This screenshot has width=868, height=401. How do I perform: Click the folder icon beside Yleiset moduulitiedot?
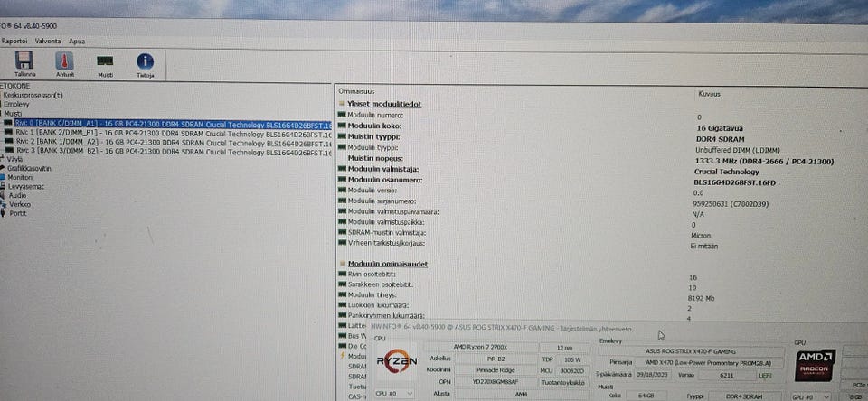(x=342, y=104)
